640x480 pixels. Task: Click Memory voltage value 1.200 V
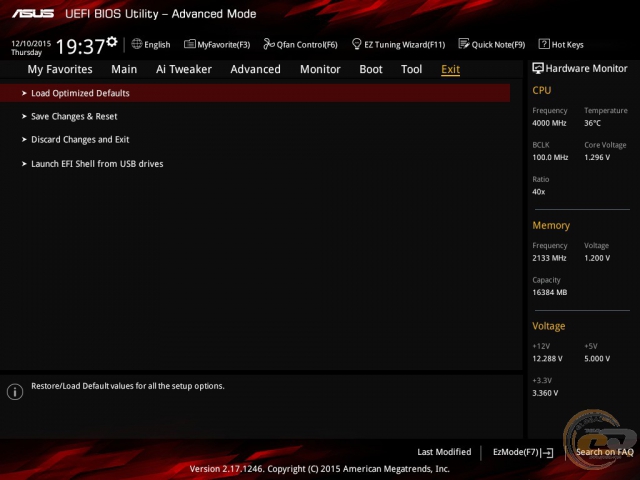pyautogui.click(x=597, y=258)
